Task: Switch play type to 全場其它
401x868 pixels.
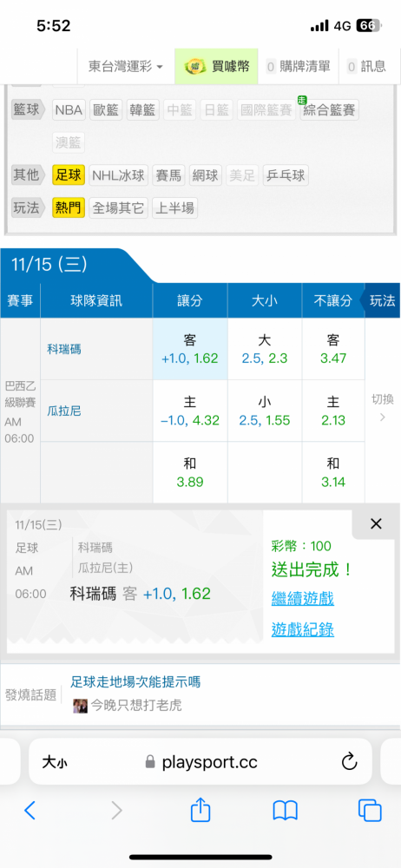Action: (x=119, y=207)
